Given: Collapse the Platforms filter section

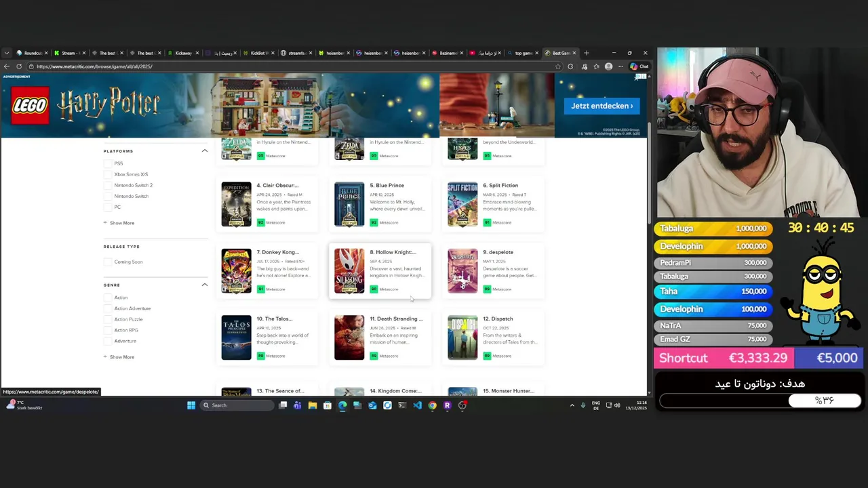Looking at the screenshot, I should (204, 150).
